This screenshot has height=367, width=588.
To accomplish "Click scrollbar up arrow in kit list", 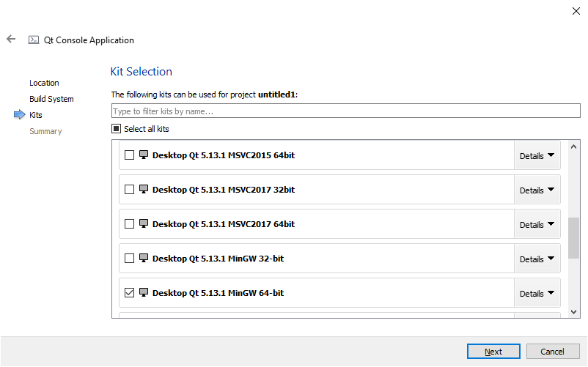I will [573, 147].
